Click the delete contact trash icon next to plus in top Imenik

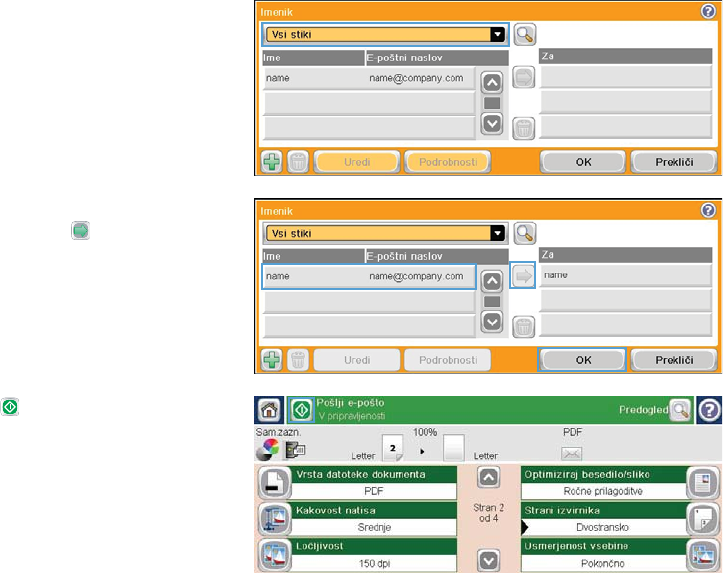coord(298,162)
